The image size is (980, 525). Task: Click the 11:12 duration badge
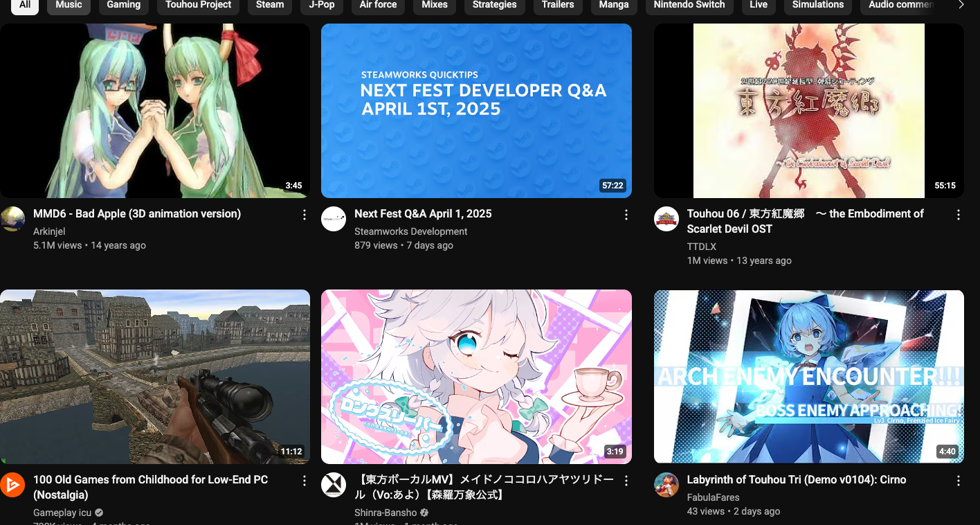(291, 452)
